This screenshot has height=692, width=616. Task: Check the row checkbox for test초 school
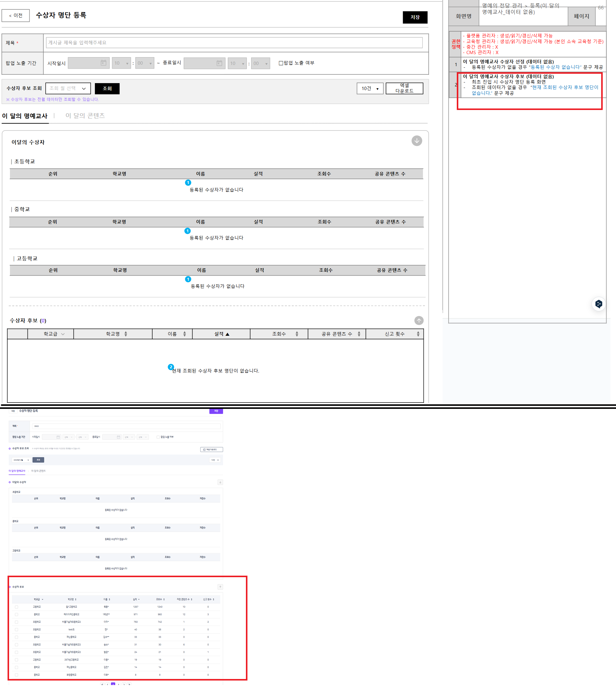tap(16, 630)
